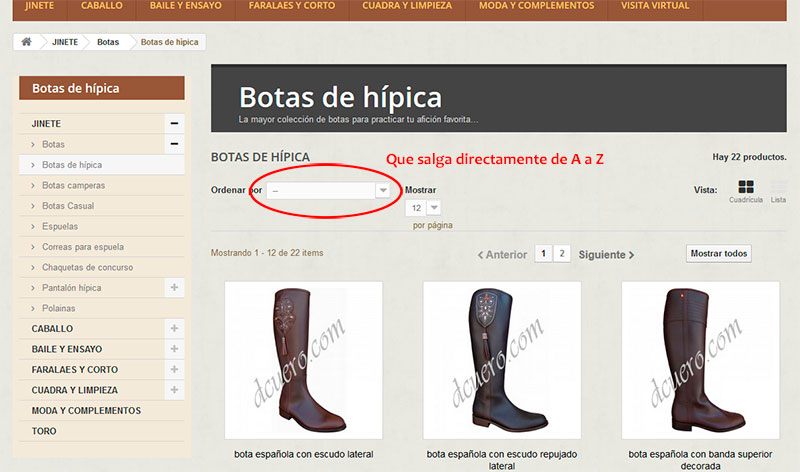Click 'Botas de hípica' sidebar header
This screenshot has width=800, height=472.
tap(102, 88)
